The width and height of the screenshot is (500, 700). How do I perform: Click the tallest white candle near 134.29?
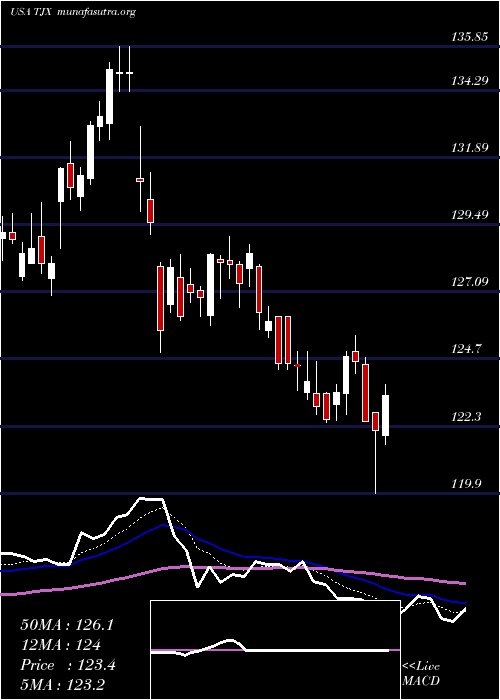[109, 96]
